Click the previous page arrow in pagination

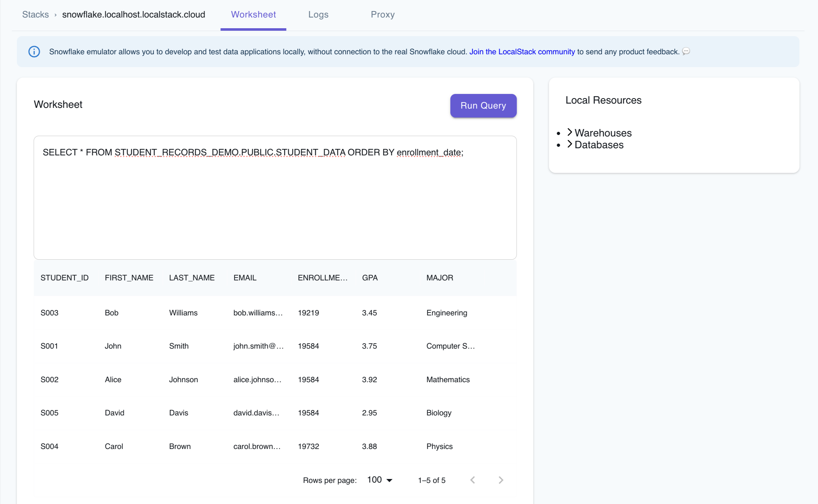pos(472,480)
